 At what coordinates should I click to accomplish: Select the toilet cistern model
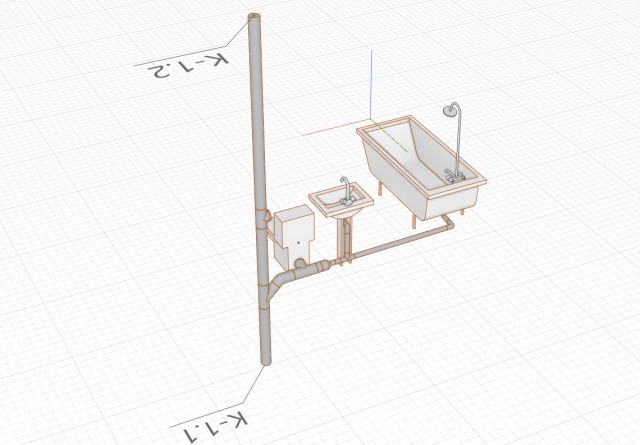(x=294, y=227)
